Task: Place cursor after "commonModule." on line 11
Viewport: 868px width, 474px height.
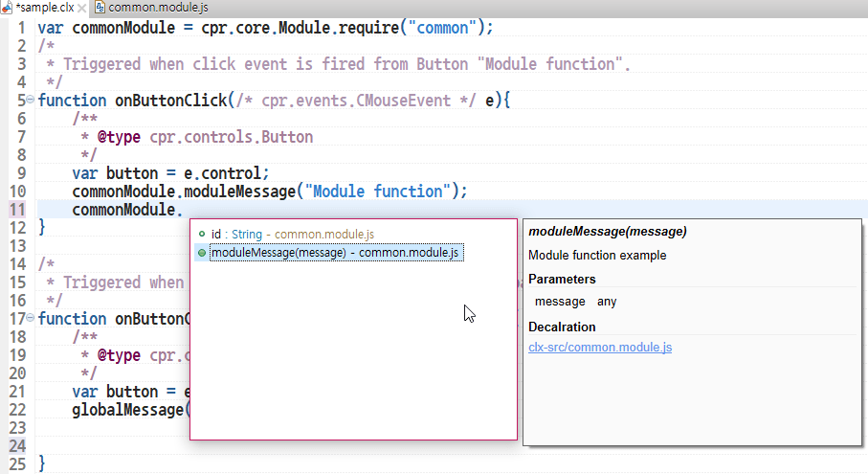Action: click(183, 210)
